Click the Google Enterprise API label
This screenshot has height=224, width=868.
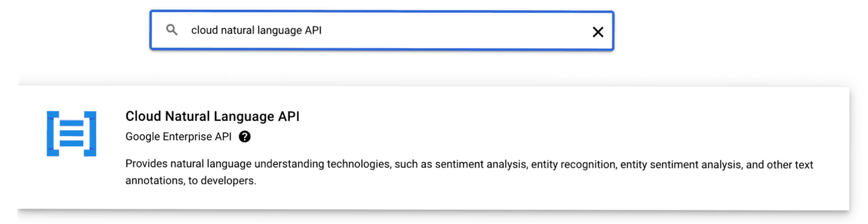[x=178, y=136]
